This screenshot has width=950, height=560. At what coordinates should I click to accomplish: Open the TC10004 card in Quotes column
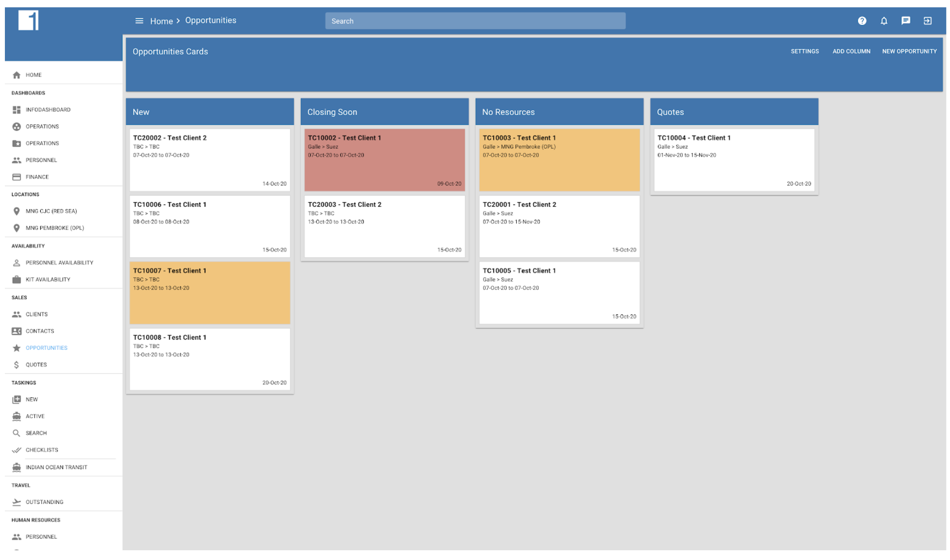(x=734, y=160)
